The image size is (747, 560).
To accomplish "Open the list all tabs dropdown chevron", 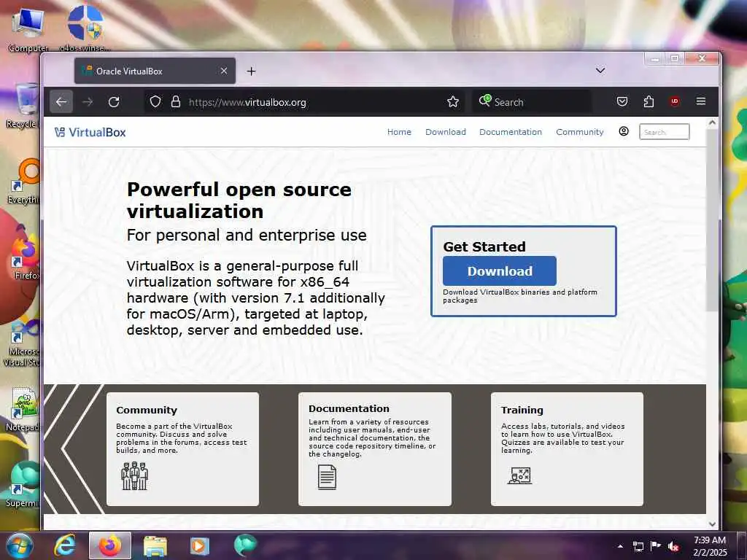I will [600, 71].
